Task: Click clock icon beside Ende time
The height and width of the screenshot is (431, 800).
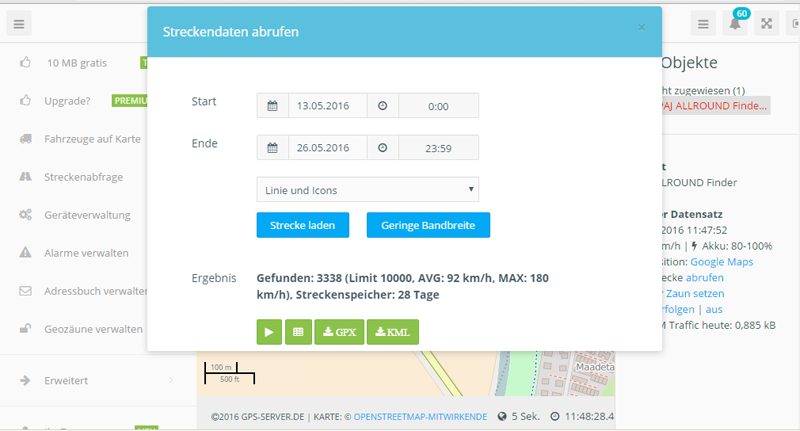Action: click(383, 148)
